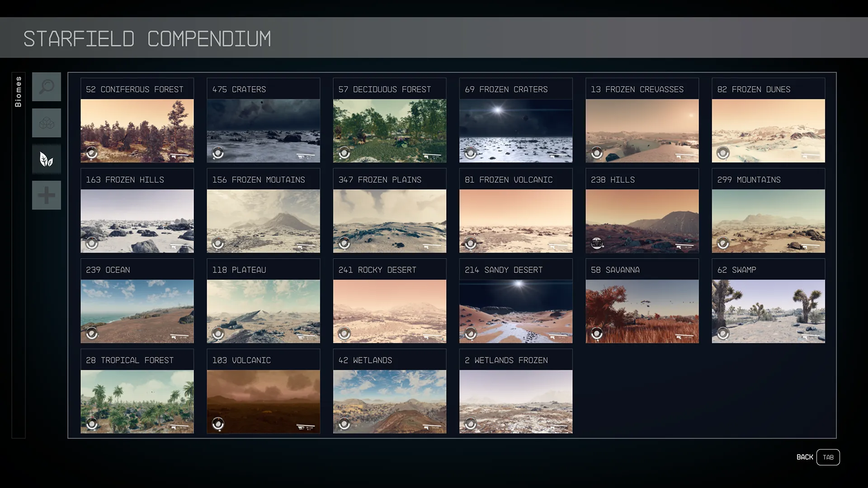Select the biomes leaf sidebar icon
Viewport: 868px width, 488px height.
47,159
